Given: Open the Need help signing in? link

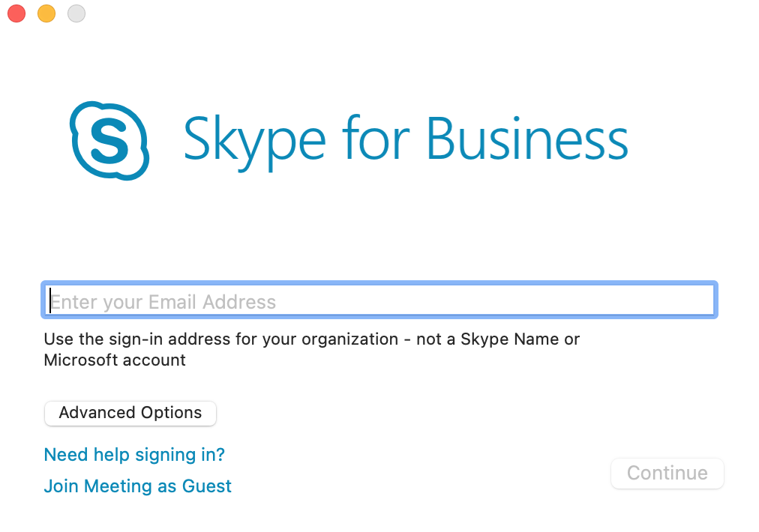Looking at the screenshot, I should click(134, 455).
